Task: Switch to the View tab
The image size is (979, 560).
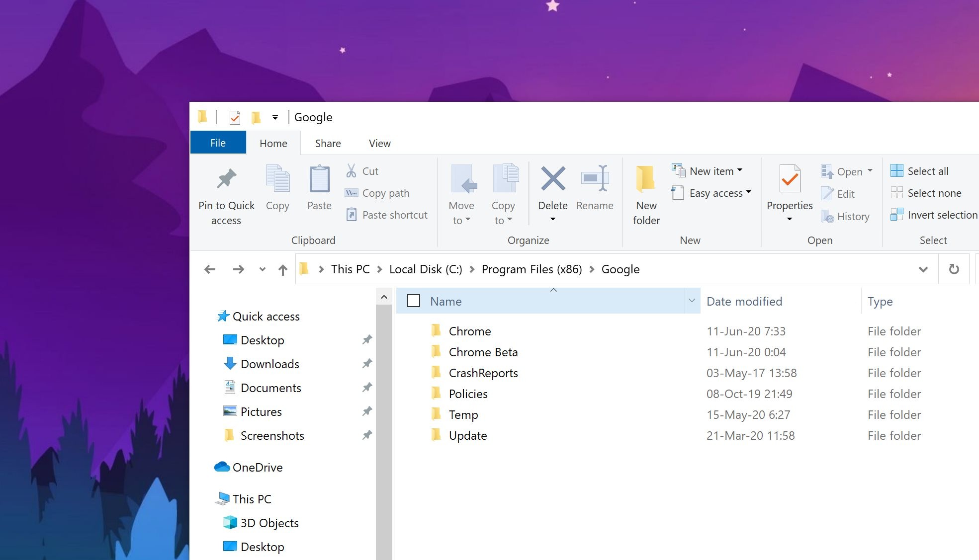Action: (379, 143)
